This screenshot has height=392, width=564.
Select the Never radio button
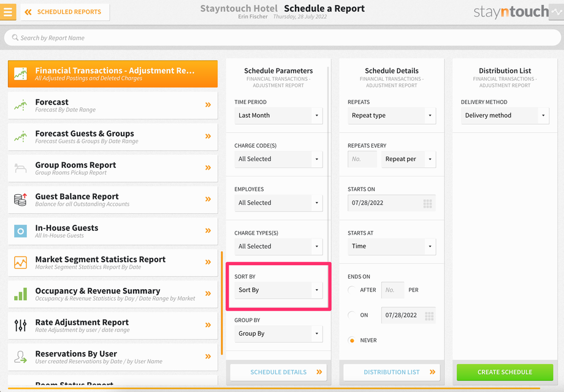352,341
